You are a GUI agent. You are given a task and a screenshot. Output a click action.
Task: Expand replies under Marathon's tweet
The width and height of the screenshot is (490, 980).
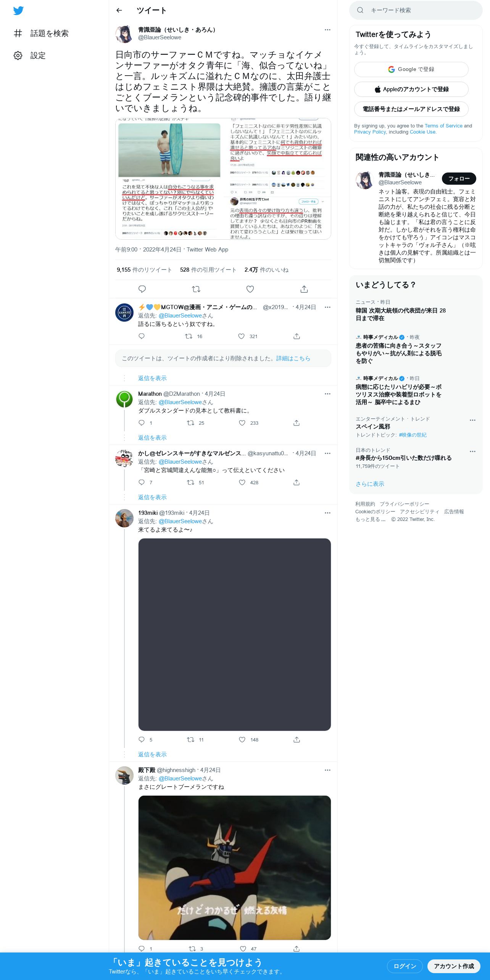pos(152,438)
